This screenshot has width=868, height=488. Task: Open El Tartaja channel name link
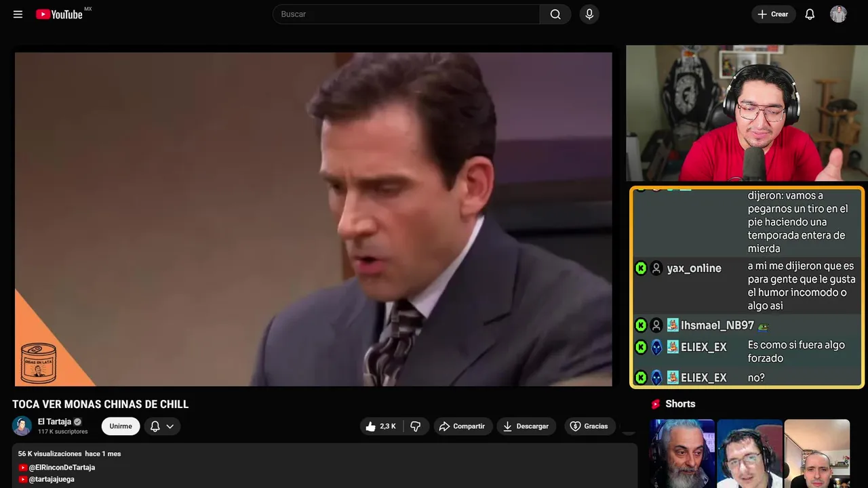[x=54, y=422]
